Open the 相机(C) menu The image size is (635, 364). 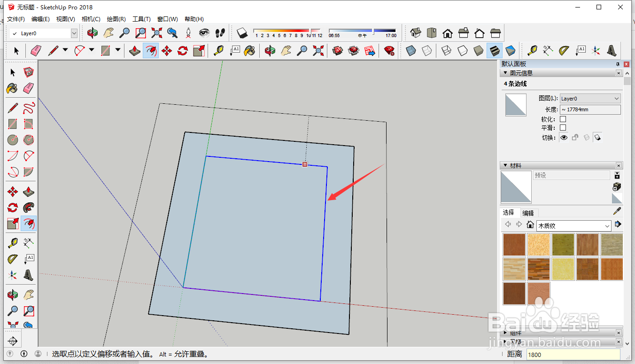[x=91, y=19]
